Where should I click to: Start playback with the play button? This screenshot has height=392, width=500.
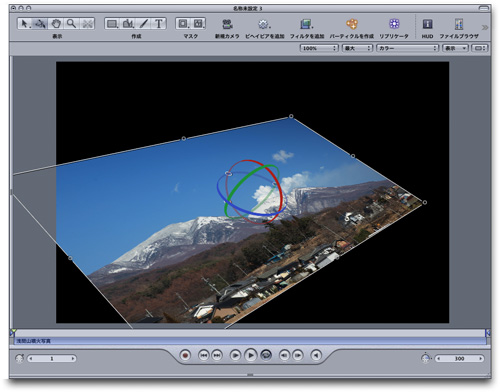(251, 355)
